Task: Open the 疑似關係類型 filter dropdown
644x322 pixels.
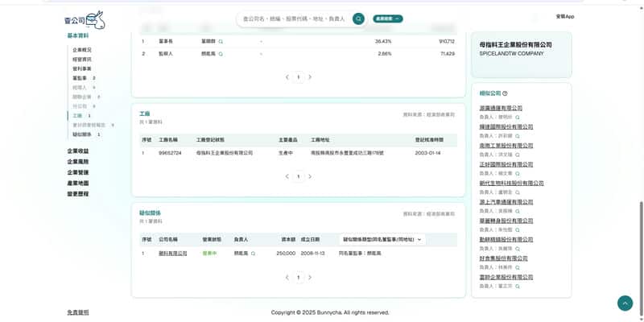Action: tap(382, 239)
